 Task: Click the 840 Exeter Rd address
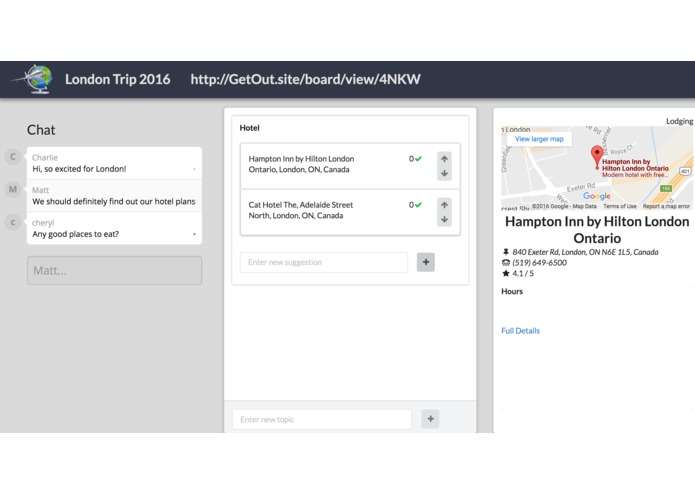click(585, 252)
